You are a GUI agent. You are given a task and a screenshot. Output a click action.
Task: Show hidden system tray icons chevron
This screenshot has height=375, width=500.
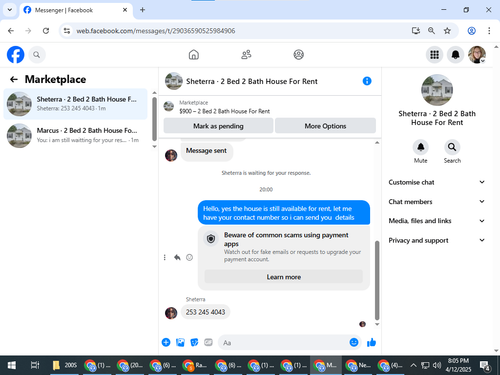point(413,365)
